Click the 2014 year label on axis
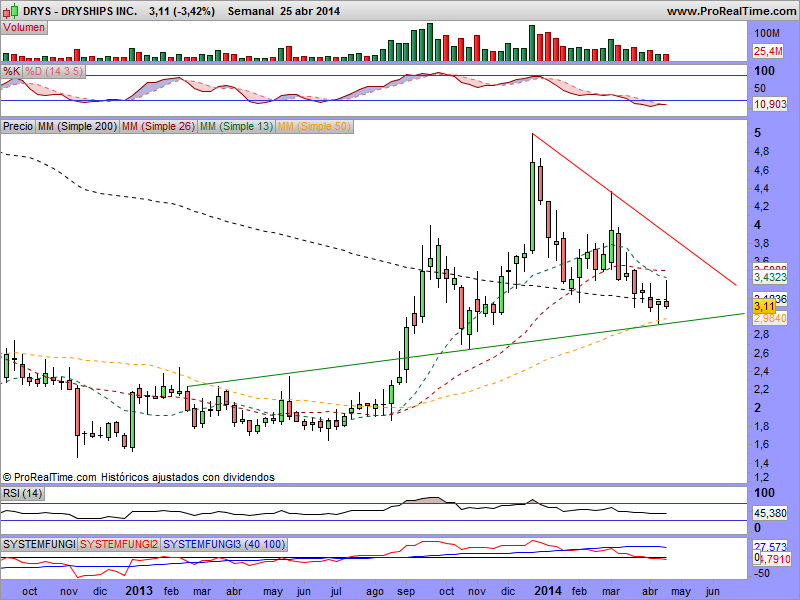The height and width of the screenshot is (600, 800). [x=547, y=591]
